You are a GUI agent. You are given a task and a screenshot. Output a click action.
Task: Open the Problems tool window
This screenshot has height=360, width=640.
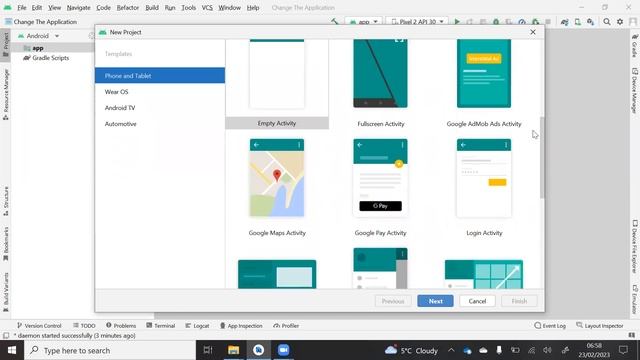(121, 326)
